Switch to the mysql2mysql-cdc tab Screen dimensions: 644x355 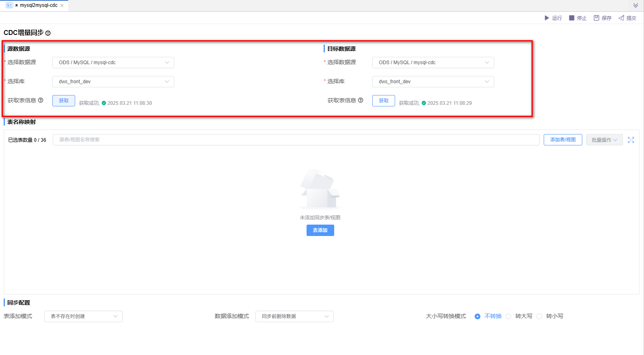pos(38,5)
